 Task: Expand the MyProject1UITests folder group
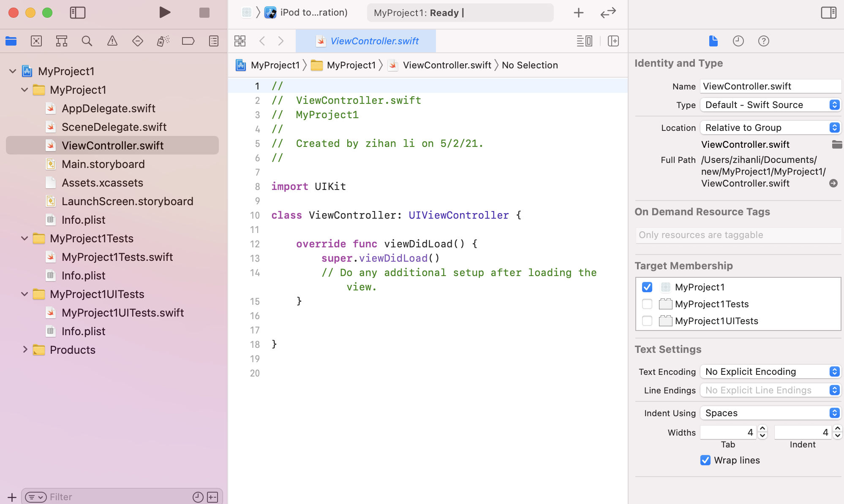25,294
